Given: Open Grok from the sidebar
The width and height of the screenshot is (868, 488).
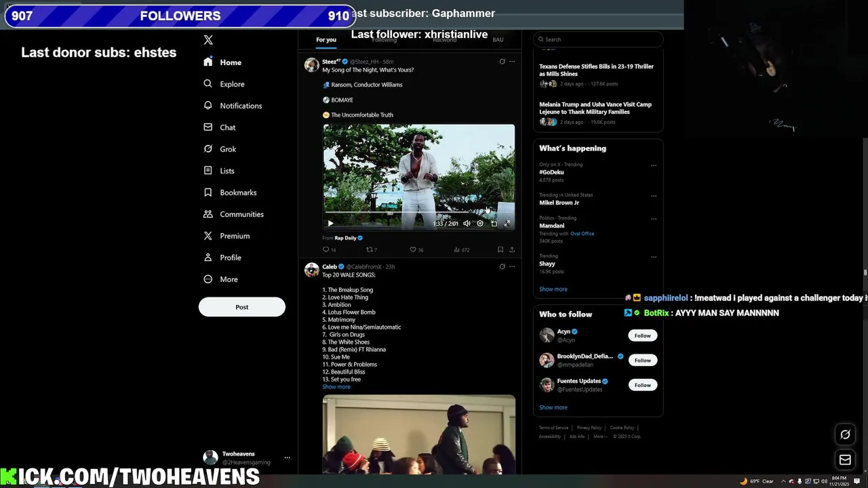Looking at the screenshot, I should [220, 149].
